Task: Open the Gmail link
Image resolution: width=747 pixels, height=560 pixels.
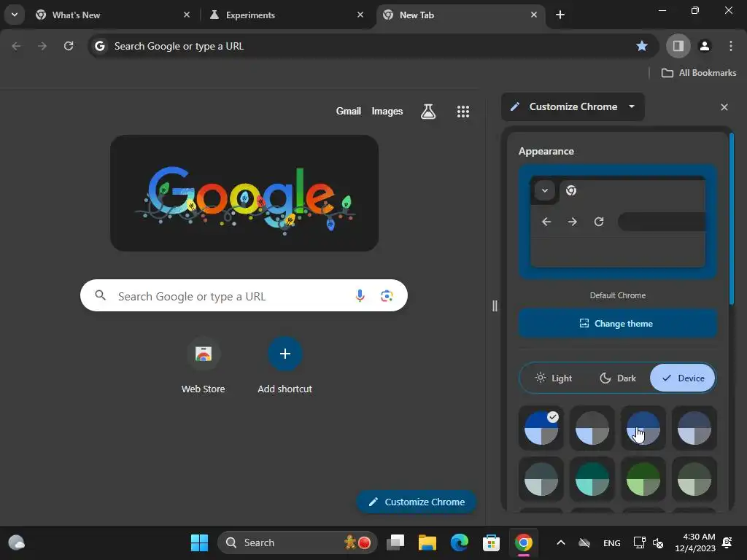Action: 348,111
